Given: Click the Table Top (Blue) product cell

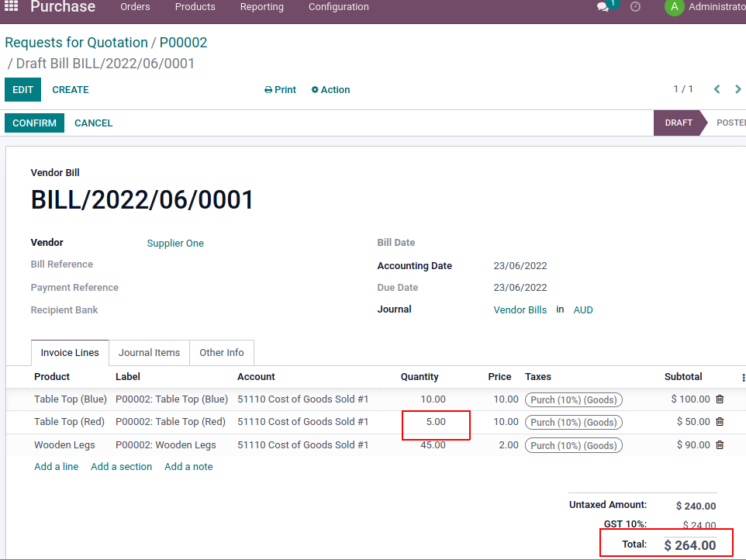Looking at the screenshot, I should (71, 399).
